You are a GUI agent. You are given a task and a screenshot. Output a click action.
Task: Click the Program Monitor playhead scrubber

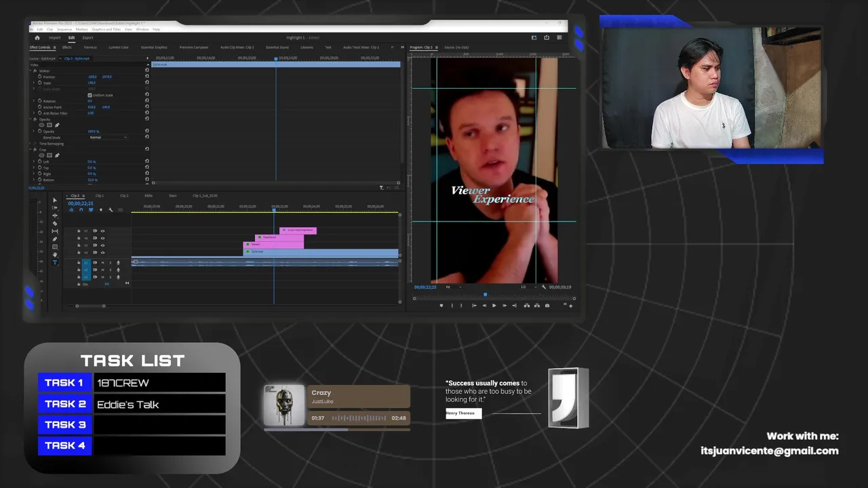tap(485, 294)
